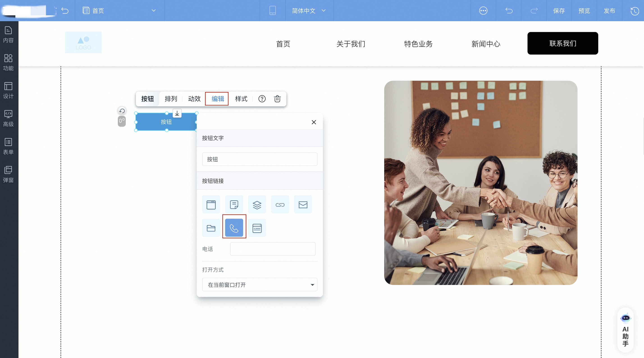This screenshot has width=644, height=358.
Task: Select the file folder link icon
Action: click(211, 228)
